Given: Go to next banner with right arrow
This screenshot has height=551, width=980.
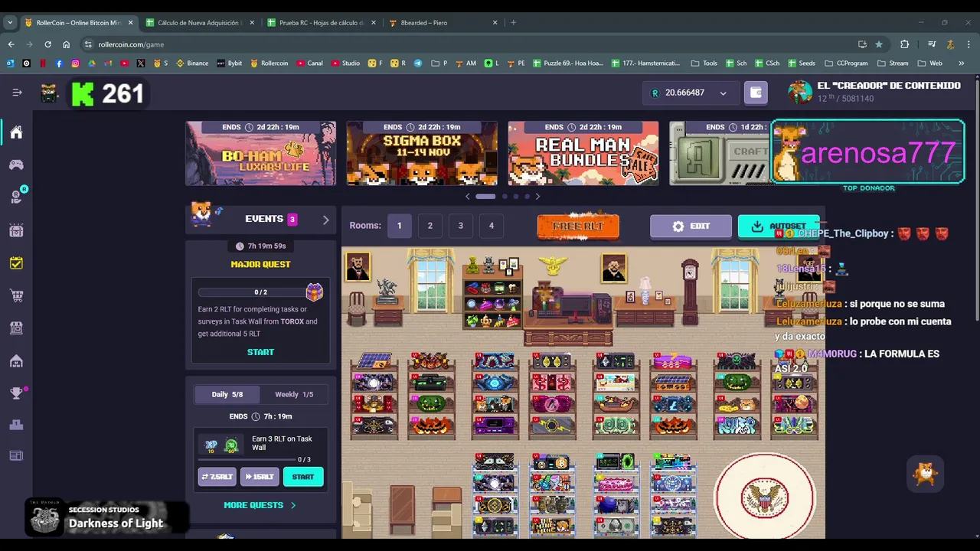Looking at the screenshot, I should [537, 197].
